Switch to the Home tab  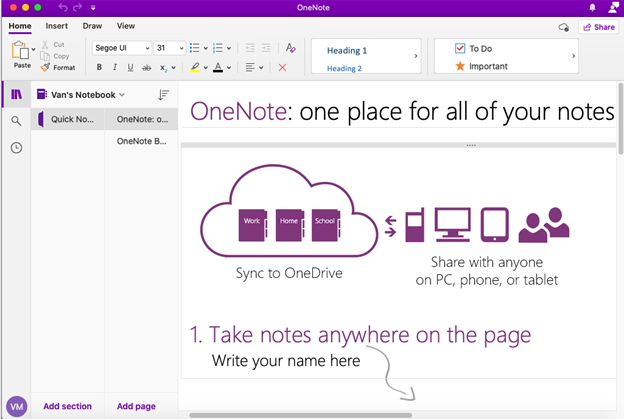pos(20,26)
